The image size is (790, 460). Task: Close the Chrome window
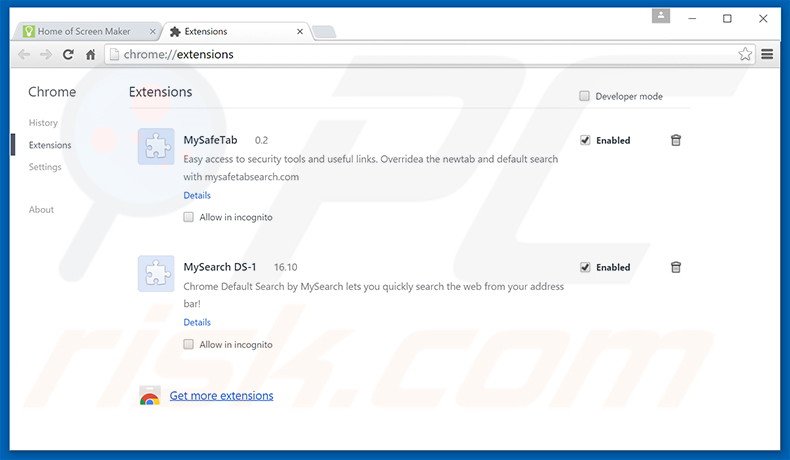point(763,19)
